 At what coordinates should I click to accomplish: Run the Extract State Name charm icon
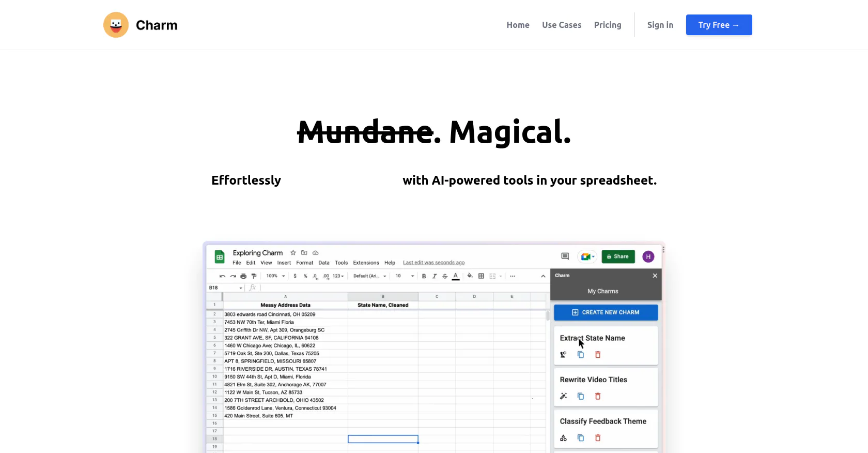[563, 355]
